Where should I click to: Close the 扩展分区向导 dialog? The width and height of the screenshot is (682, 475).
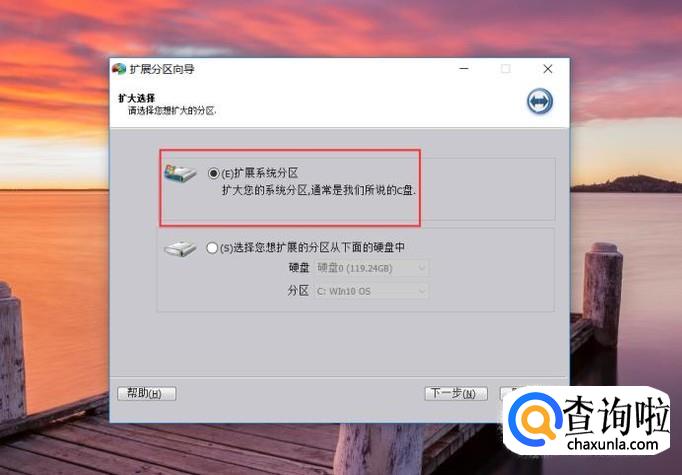[548, 69]
